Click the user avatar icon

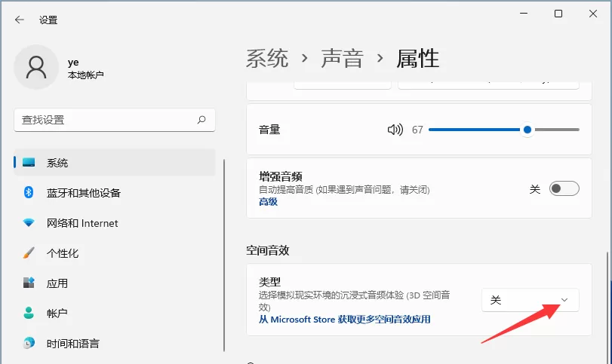(36, 67)
